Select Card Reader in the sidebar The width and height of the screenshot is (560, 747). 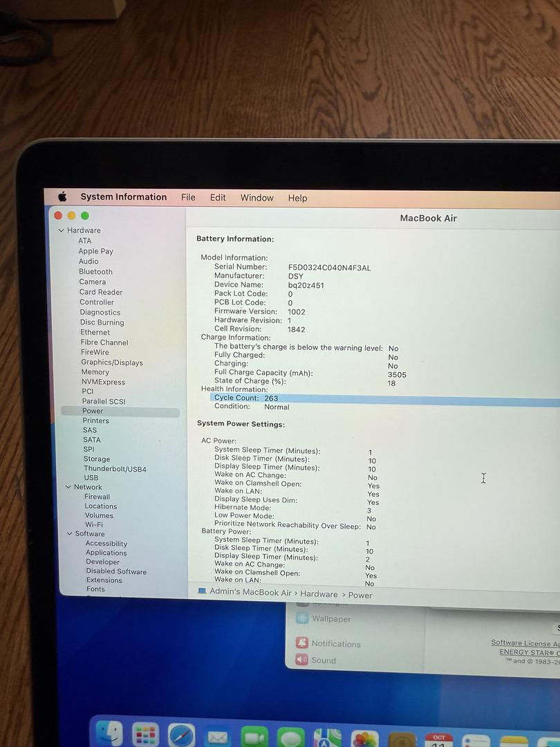point(101,292)
